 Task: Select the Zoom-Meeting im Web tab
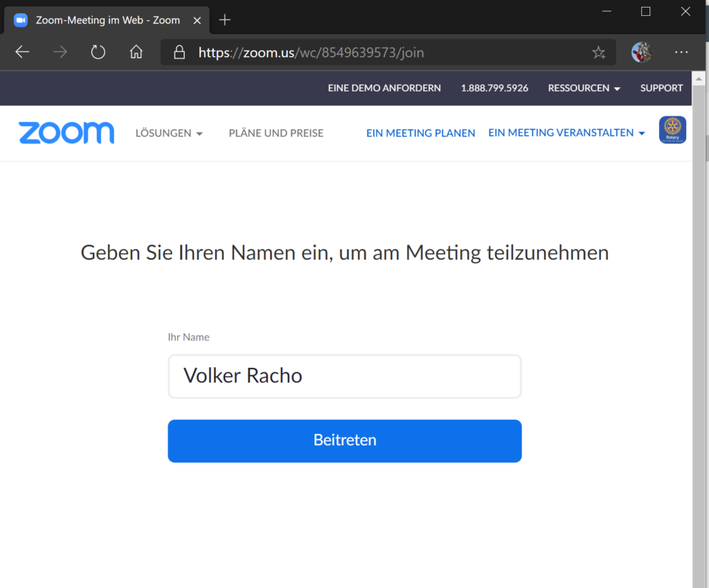(x=107, y=20)
